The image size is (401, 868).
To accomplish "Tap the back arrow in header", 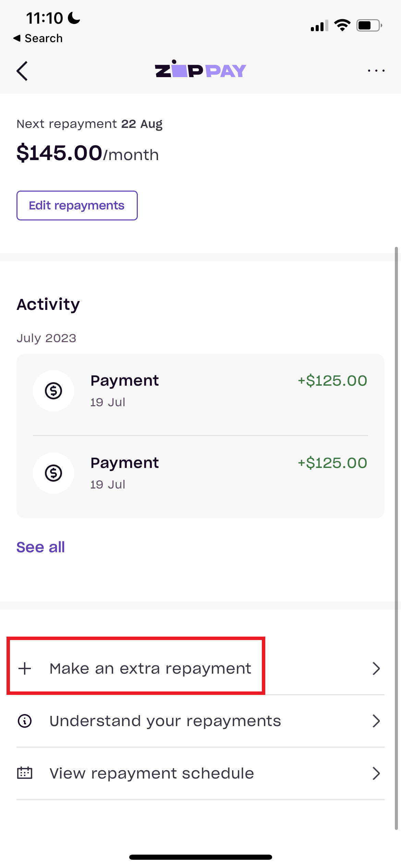I will 22,71.
